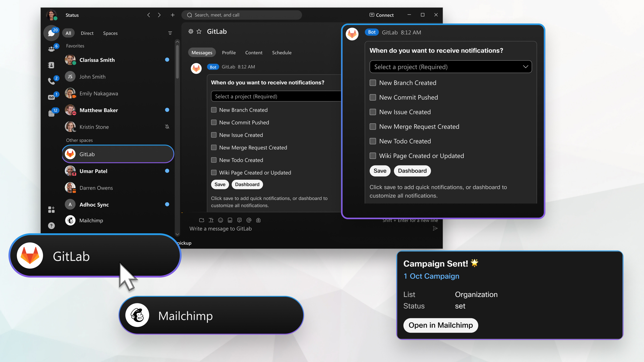This screenshot has width=644, height=362.
Task: Switch to the Profile tab
Action: [x=229, y=52]
